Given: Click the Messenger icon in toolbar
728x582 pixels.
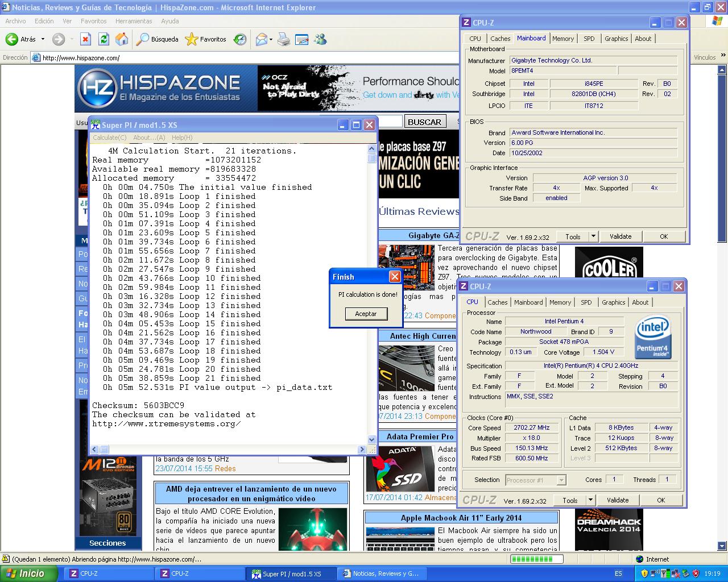Looking at the screenshot, I should [x=320, y=39].
